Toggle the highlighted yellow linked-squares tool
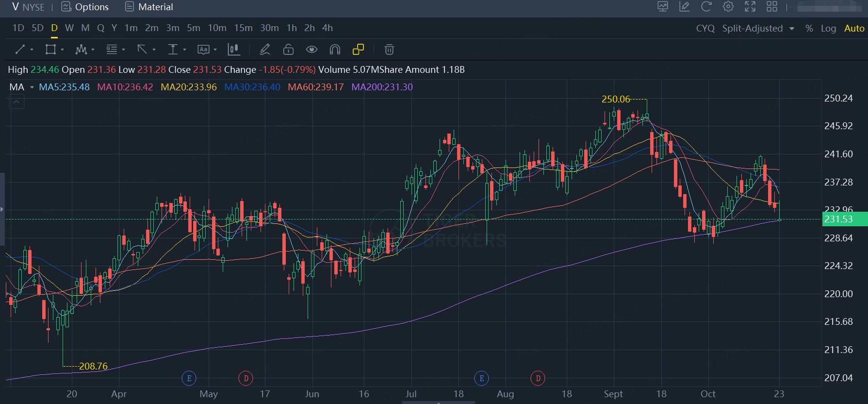 point(358,50)
